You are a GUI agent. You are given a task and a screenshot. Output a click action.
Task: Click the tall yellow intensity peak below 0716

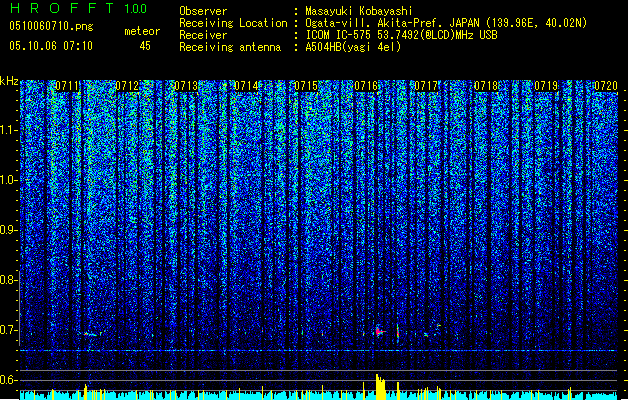[380, 387]
